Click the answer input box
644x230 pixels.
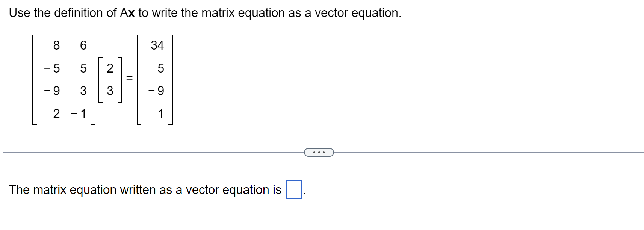coord(294,191)
